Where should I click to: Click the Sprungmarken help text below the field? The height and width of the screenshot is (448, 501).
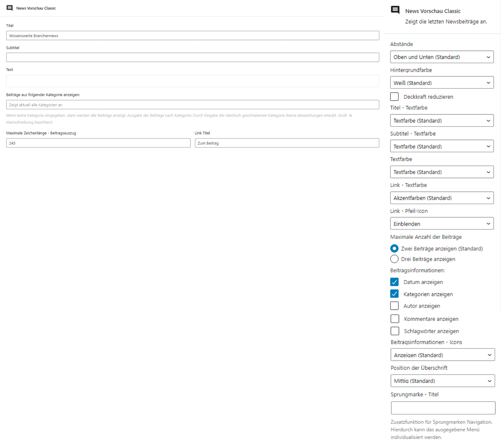(x=441, y=430)
